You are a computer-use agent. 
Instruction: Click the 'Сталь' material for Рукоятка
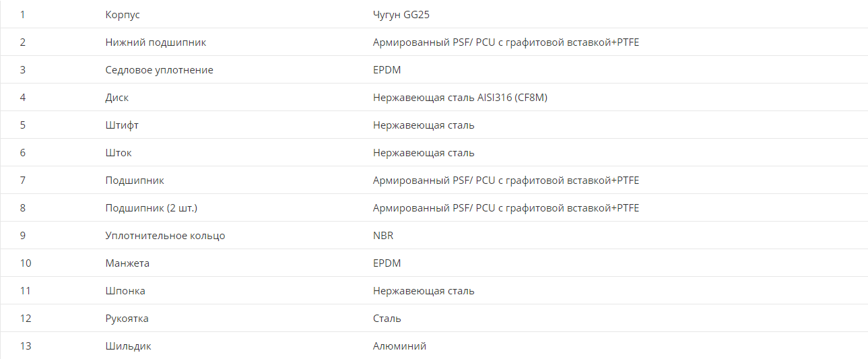point(387,319)
